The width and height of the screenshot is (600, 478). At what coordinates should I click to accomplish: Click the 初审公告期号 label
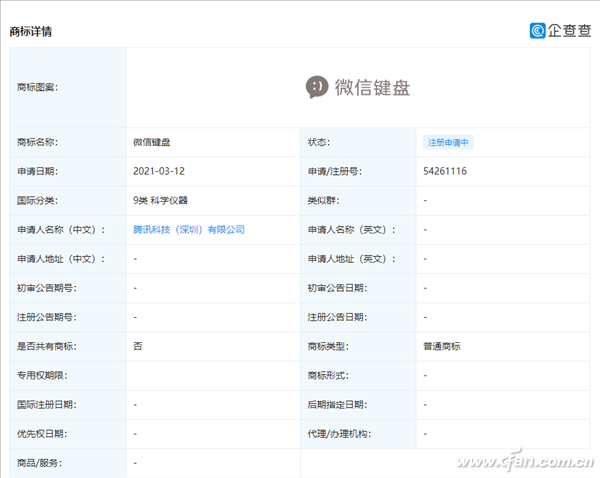[x=47, y=288]
